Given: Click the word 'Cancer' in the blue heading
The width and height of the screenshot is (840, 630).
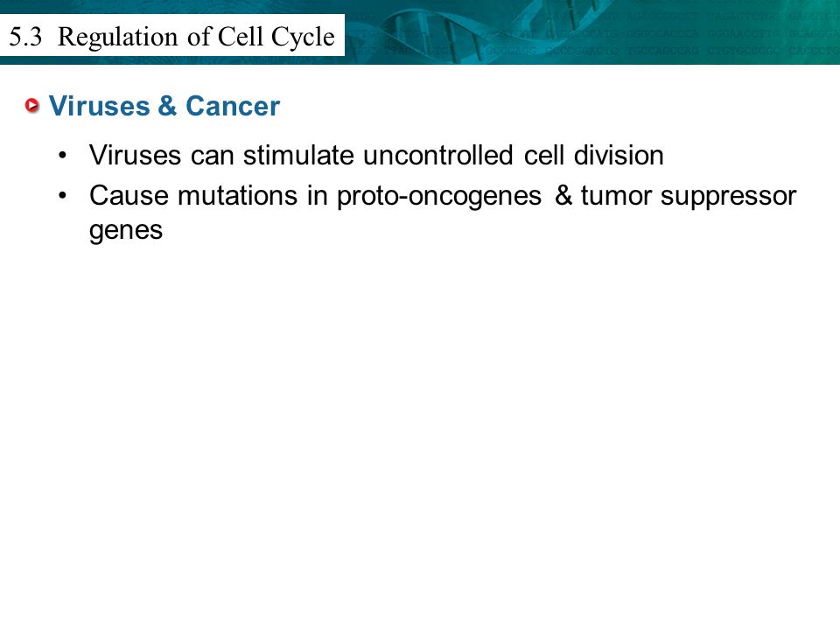Looking at the screenshot, I should [233, 106].
